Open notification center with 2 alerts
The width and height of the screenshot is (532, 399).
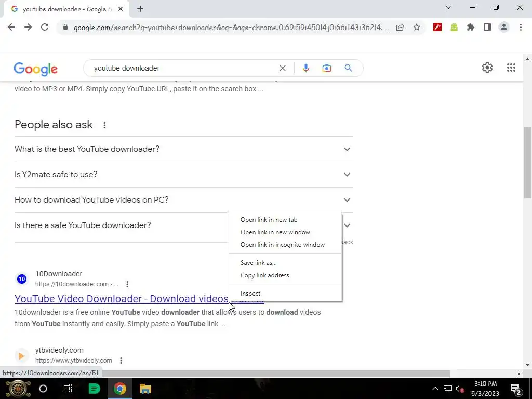[515, 389]
